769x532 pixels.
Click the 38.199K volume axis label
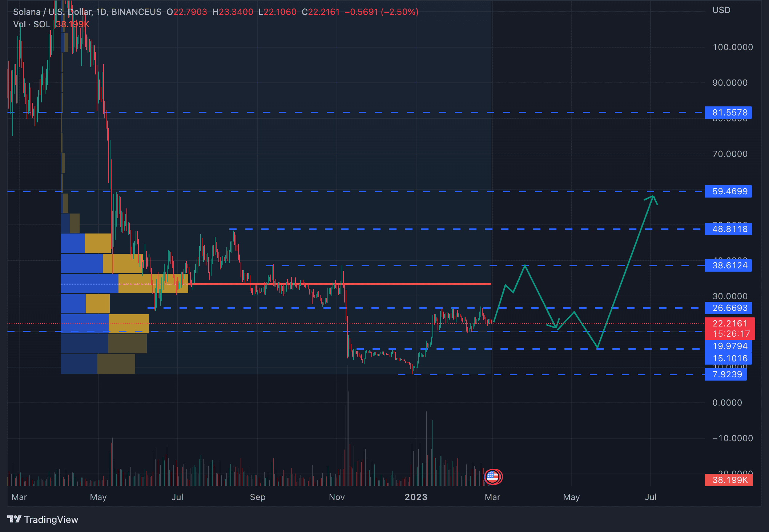pyautogui.click(x=729, y=480)
